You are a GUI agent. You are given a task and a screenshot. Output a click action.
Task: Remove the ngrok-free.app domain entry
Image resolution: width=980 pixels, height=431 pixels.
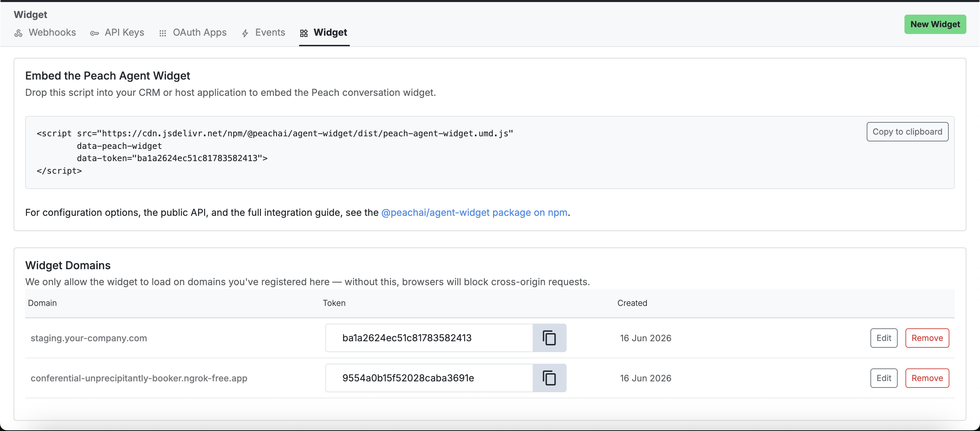(927, 378)
